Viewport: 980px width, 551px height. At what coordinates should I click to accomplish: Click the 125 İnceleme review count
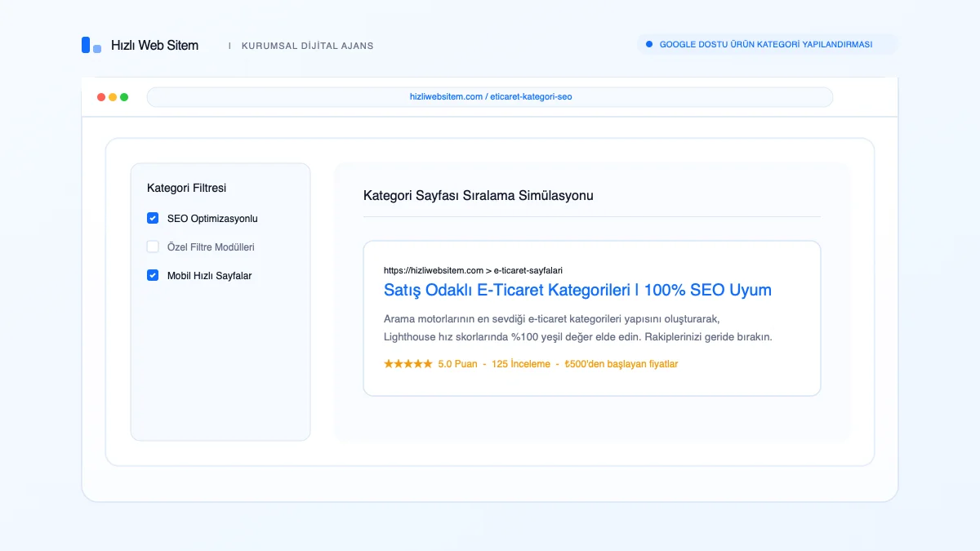coord(521,364)
